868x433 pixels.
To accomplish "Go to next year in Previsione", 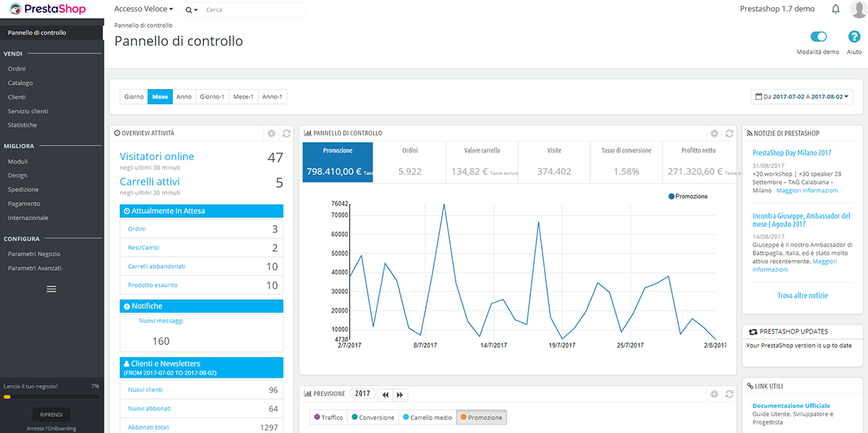I will 400,395.
